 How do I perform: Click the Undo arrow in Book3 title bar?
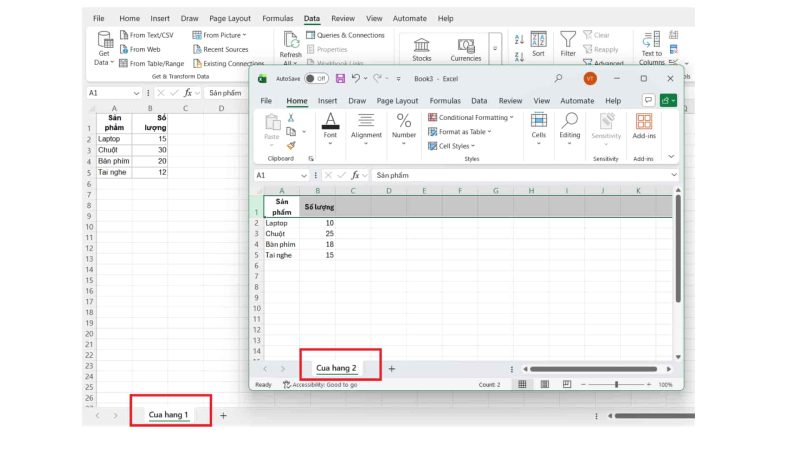coord(356,79)
